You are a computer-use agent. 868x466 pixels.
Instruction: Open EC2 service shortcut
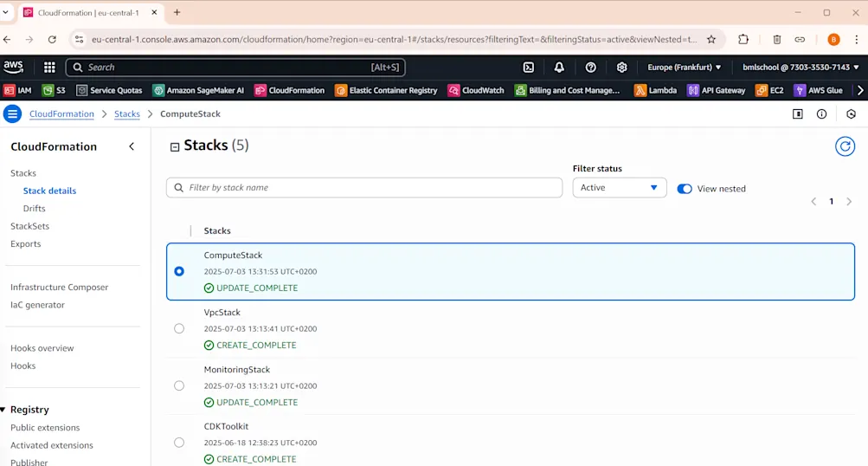tap(769, 90)
